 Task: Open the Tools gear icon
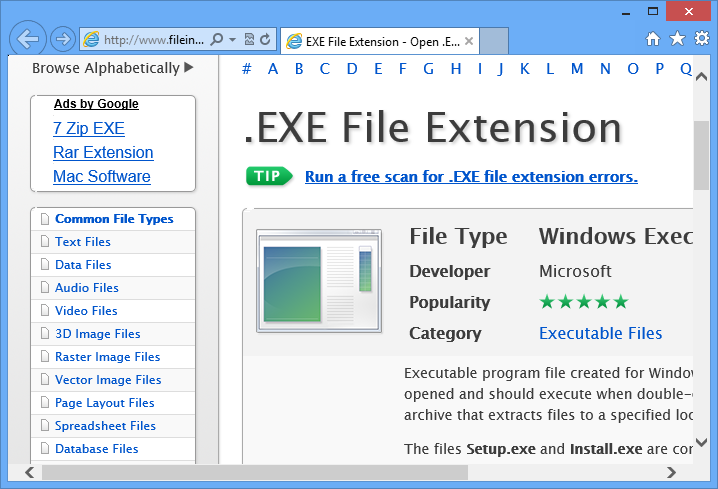tap(702, 38)
